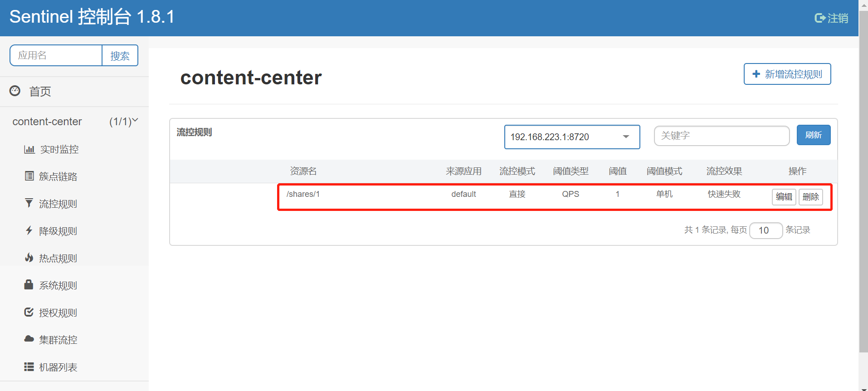Image resolution: width=868 pixels, height=391 pixels.
Task: Select 热点规则 in the sidebar
Action: (x=58, y=258)
